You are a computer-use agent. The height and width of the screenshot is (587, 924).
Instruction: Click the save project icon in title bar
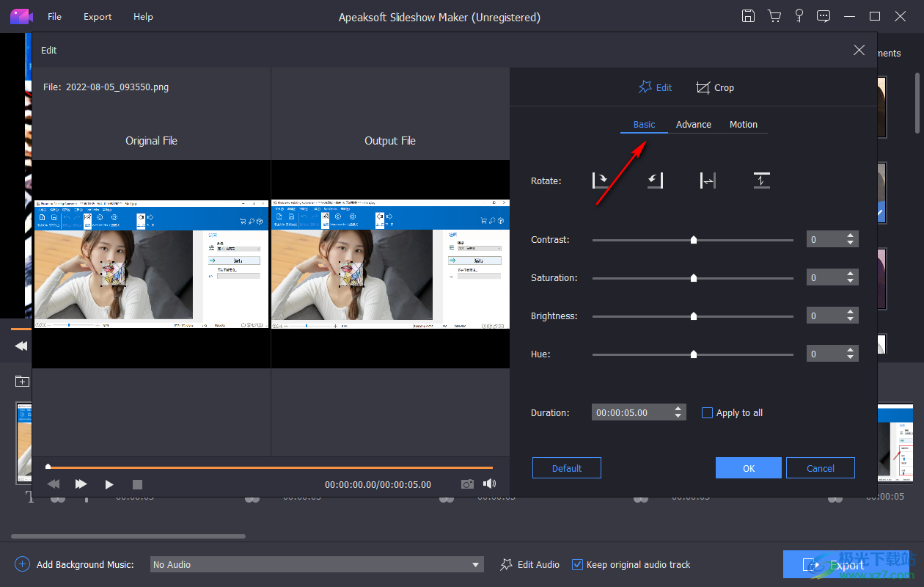[x=748, y=16]
